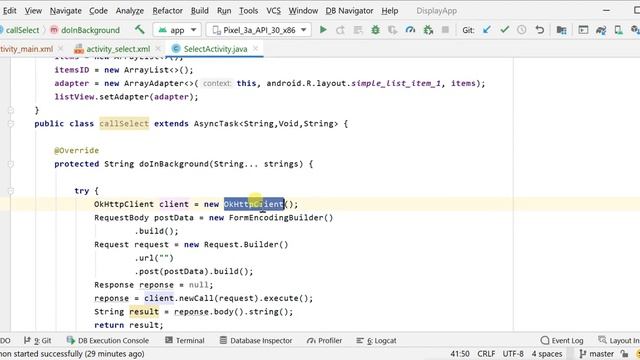Open the 9: Git tool window

(x=38, y=340)
